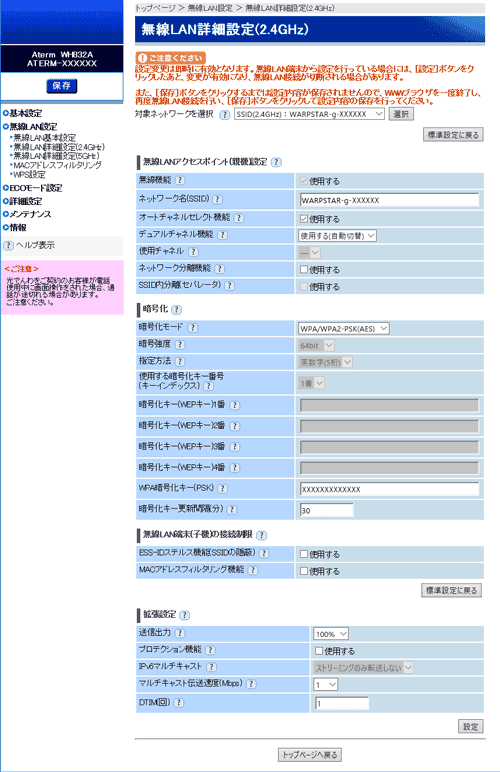The height and width of the screenshot is (772, 500).
Task: Toggle 無線機能 使用する checkbox
Action: 304,181
